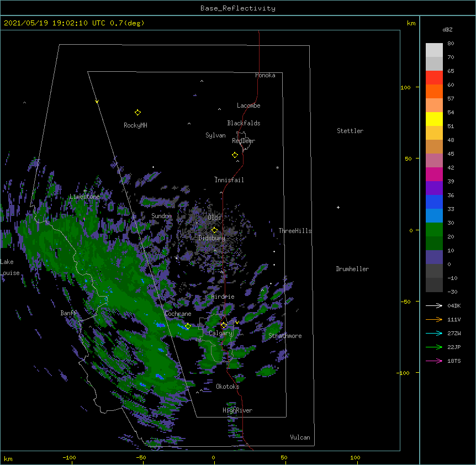This screenshot has height=465, width=476.
Task: Click the yellow marker near RockyMH
Action: (137, 113)
